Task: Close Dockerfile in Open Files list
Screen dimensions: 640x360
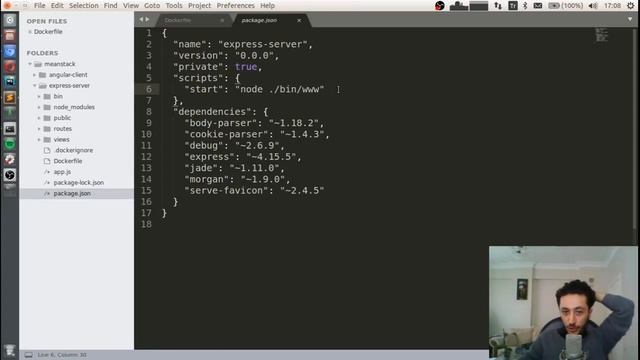Action: tap(30, 32)
